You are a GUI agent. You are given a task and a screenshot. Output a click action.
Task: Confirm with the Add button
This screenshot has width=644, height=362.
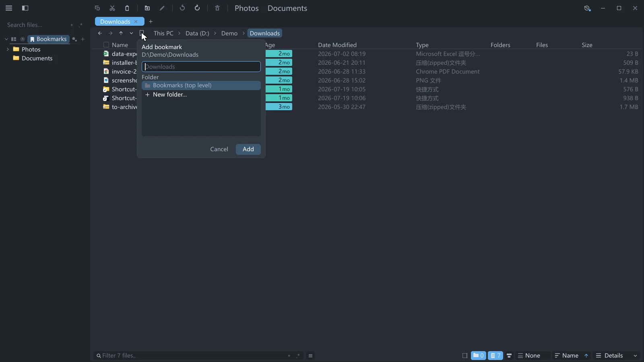pyautogui.click(x=248, y=149)
